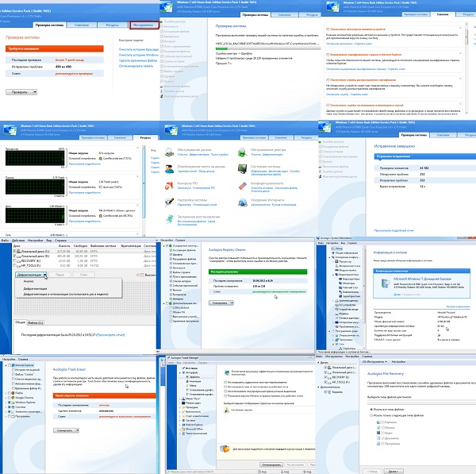
Task: Click the computer icon in System Information box
Action: click(x=386, y=283)
